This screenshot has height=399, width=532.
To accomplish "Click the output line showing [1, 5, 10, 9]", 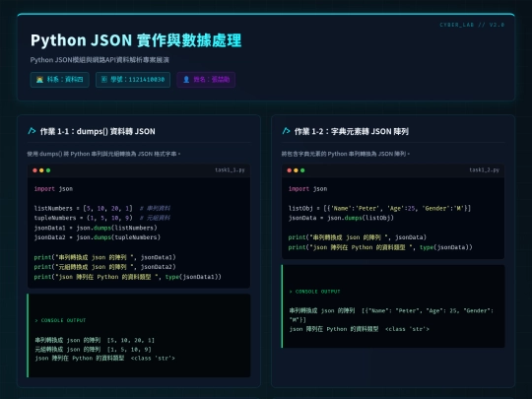I will pos(93,349).
